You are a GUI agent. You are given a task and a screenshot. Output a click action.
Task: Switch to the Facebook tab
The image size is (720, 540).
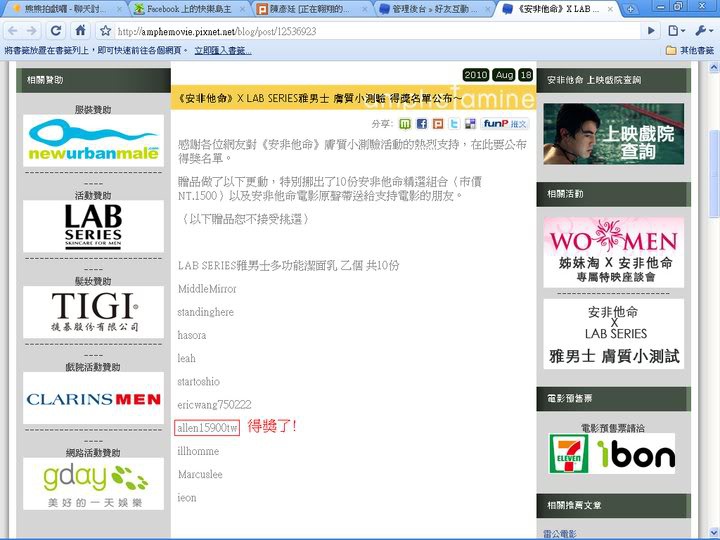tap(189, 8)
